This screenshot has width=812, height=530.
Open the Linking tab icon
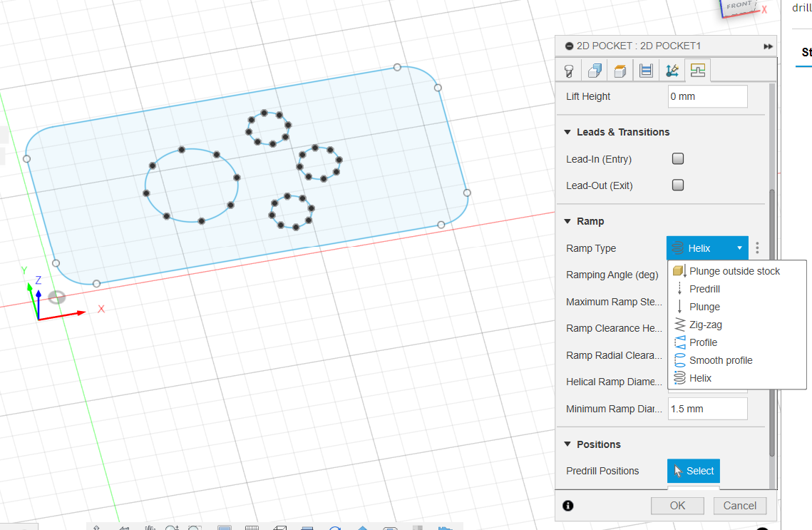pos(697,71)
